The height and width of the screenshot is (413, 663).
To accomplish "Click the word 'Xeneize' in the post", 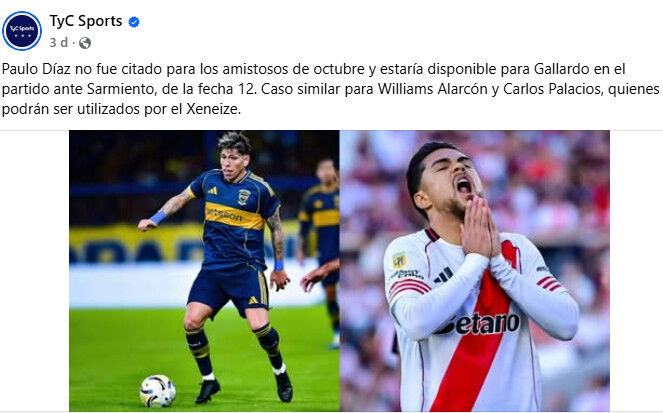I will tap(213, 109).
